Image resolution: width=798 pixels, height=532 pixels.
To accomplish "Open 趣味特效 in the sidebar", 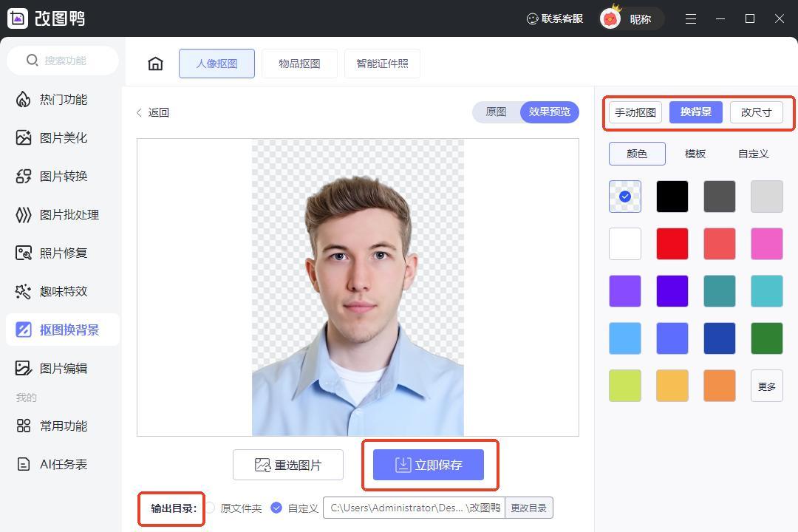I will [63, 292].
